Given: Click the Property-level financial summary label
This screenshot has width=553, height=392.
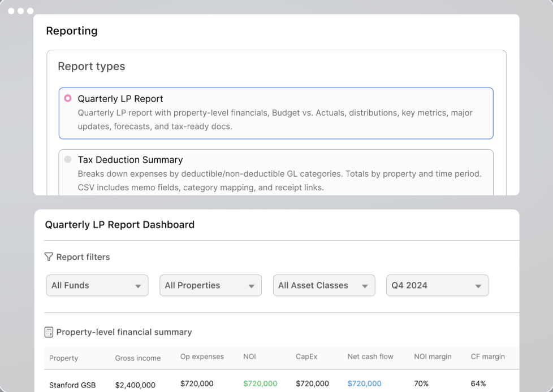Looking at the screenshot, I should pyautogui.click(x=124, y=332).
